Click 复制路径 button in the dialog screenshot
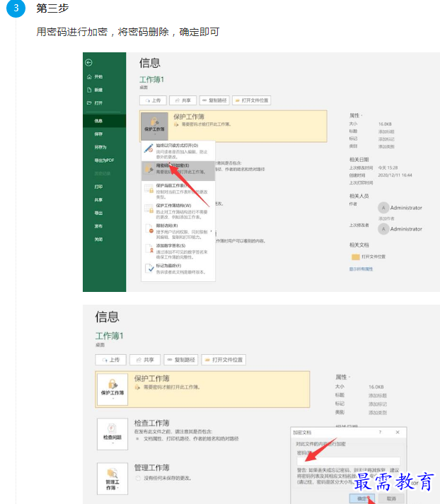The height and width of the screenshot is (504, 440). pyautogui.click(x=181, y=360)
